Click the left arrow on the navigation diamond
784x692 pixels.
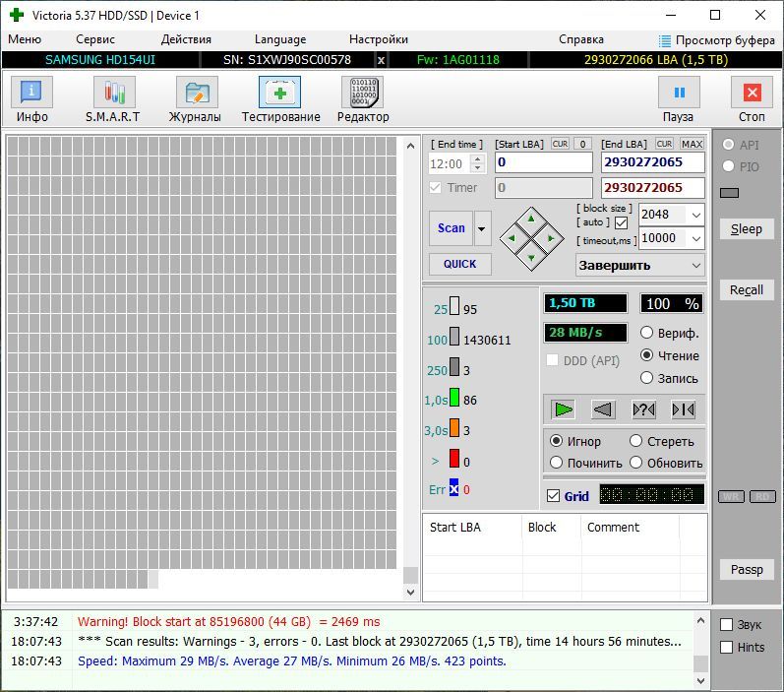click(x=512, y=238)
